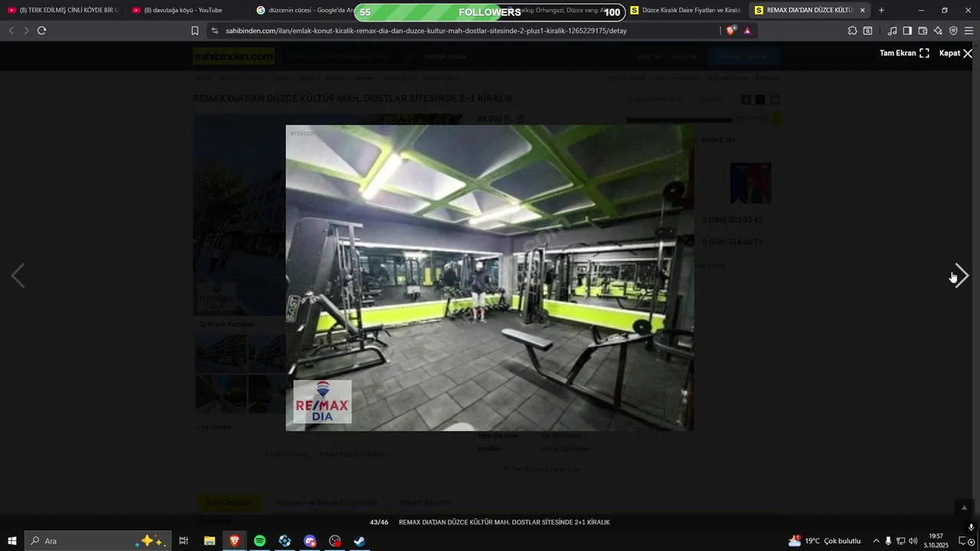The width and height of the screenshot is (980, 551).
Task: Open the browser main menu
Action: pos(969,31)
